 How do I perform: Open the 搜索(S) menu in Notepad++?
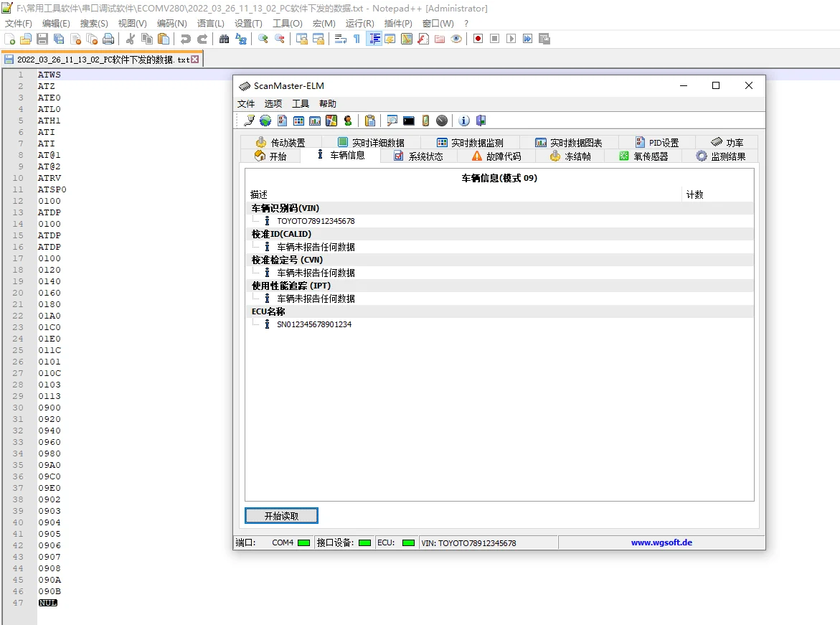(x=94, y=24)
